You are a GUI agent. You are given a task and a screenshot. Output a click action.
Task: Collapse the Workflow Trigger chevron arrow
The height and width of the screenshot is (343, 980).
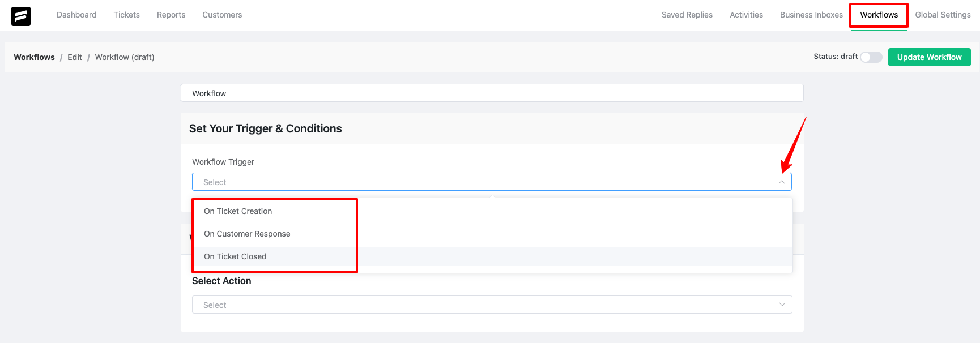pos(781,182)
